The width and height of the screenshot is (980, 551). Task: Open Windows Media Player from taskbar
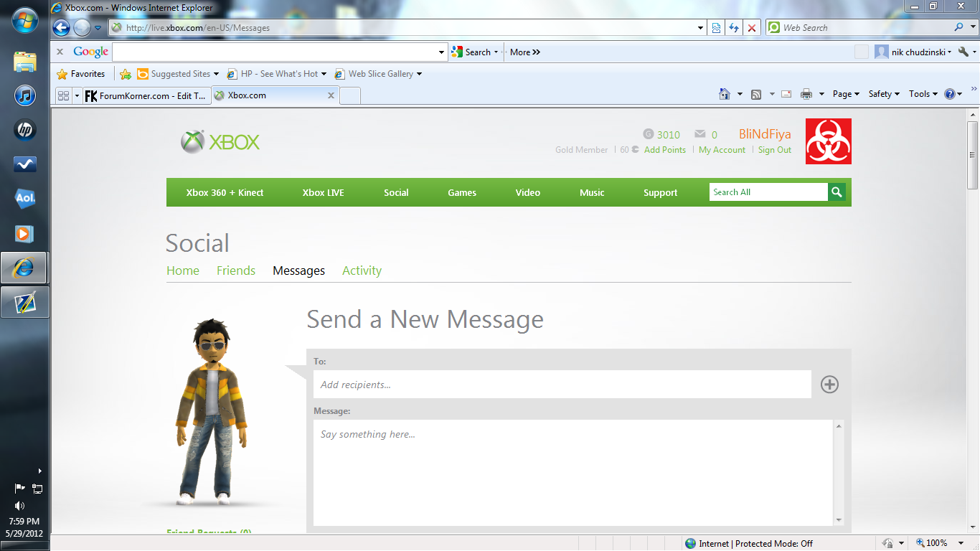25,233
